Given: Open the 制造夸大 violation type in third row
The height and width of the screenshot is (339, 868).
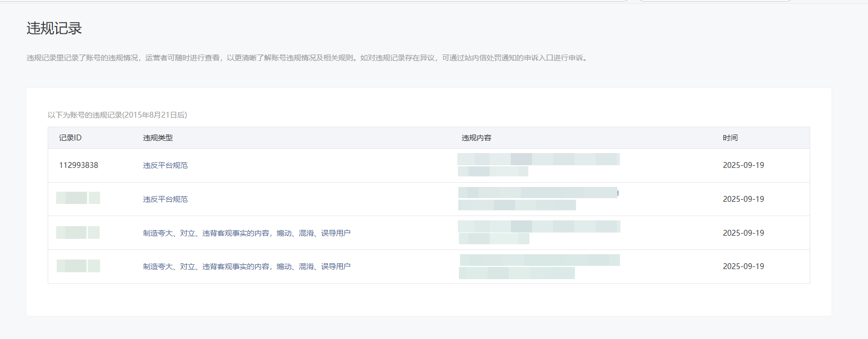Looking at the screenshot, I should pos(246,233).
